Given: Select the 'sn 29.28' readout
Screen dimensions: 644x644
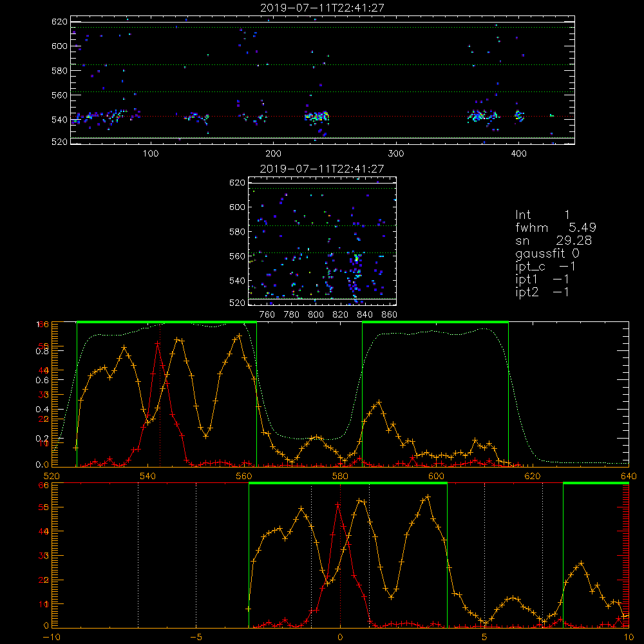Looking at the screenshot, I should pyautogui.click(x=554, y=241).
